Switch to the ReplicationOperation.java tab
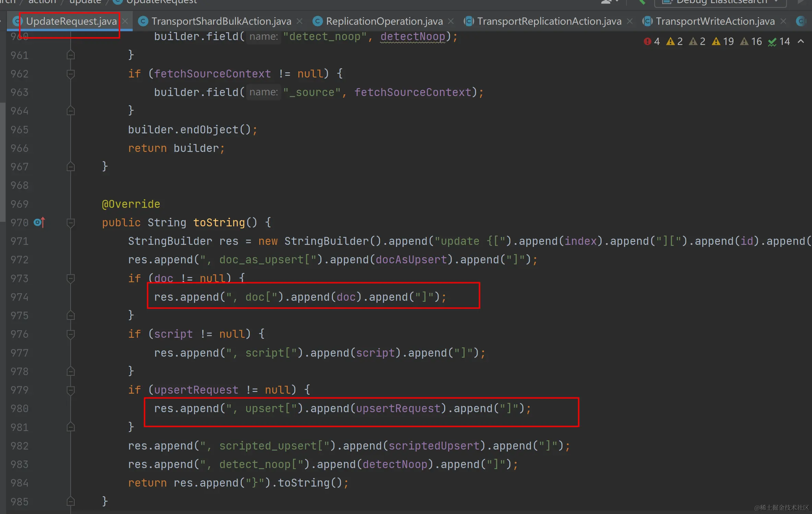812x514 pixels. 380,21
